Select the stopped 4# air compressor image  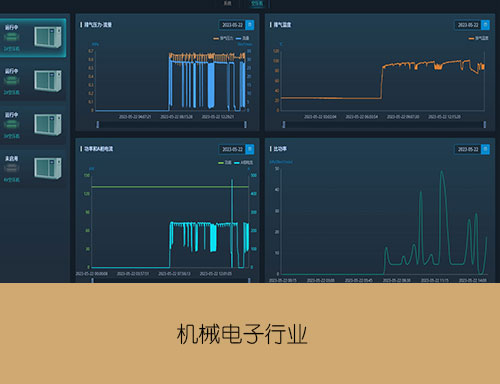point(48,168)
